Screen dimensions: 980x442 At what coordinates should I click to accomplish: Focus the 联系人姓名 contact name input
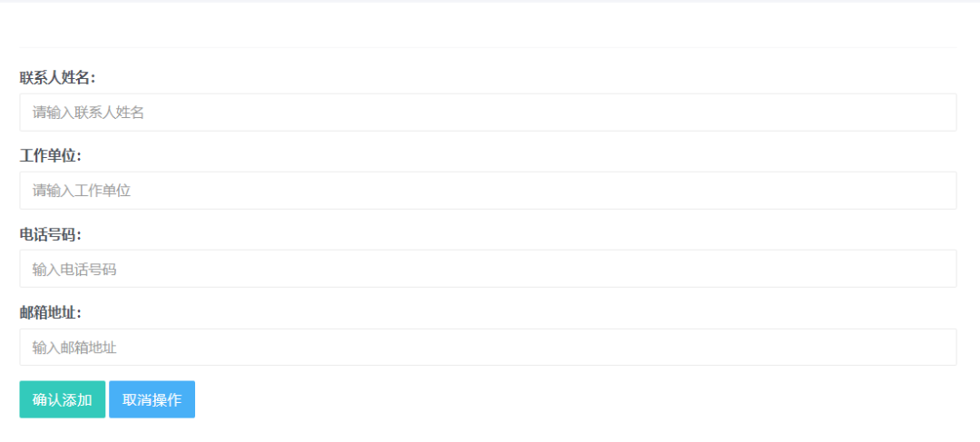(x=488, y=113)
